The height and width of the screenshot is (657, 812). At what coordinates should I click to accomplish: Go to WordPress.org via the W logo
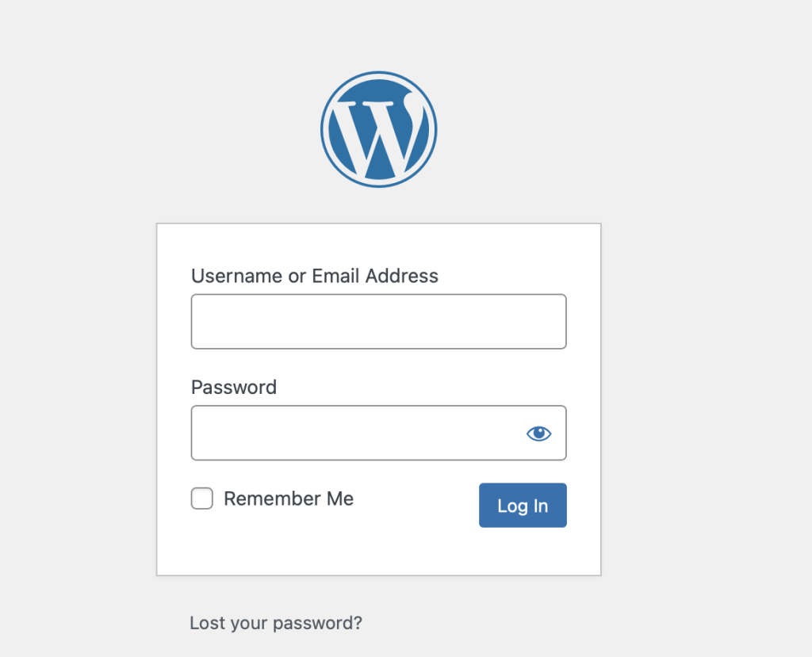[x=378, y=129]
